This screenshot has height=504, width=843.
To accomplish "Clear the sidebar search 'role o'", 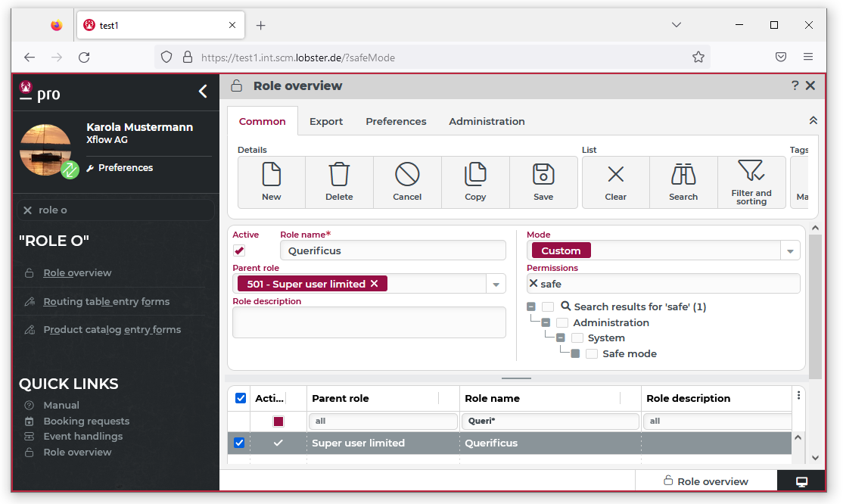I will coord(28,210).
